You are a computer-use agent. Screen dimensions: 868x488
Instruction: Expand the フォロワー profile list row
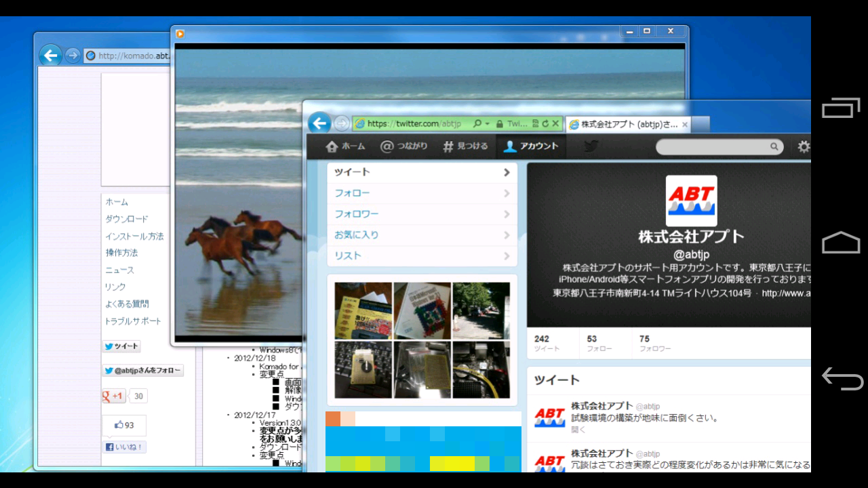(x=422, y=214)
